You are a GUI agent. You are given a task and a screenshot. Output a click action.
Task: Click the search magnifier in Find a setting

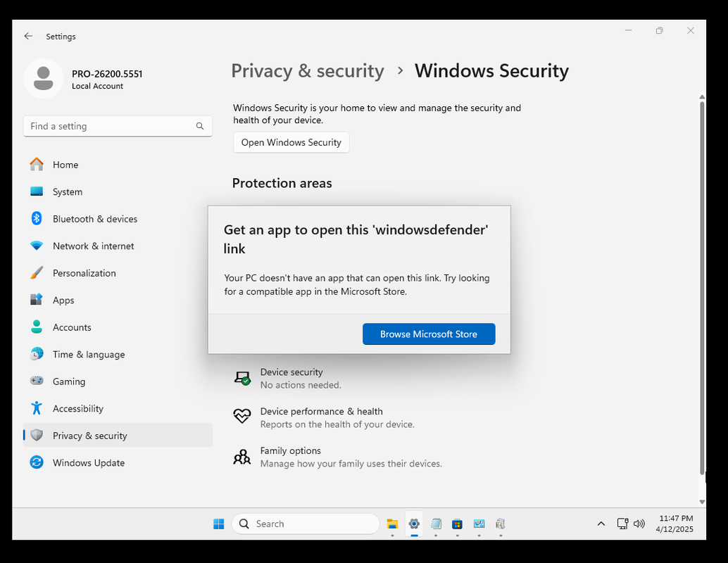click(x=200, y=126)
